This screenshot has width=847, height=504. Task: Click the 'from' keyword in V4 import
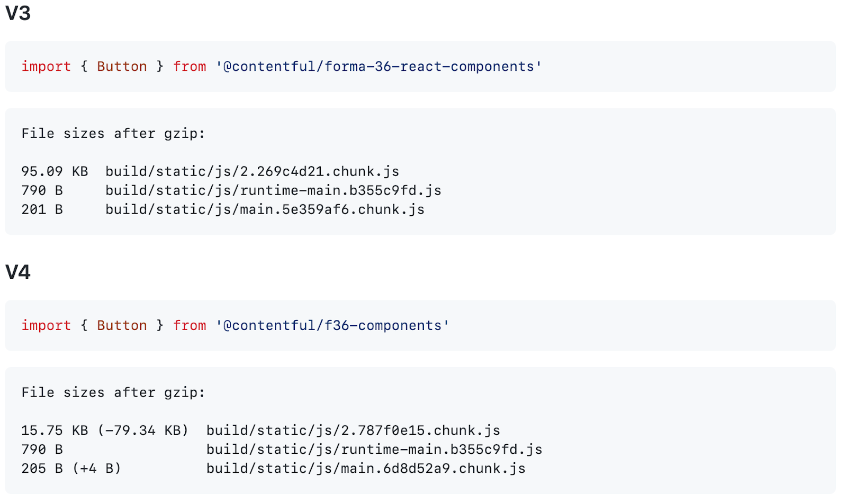[190, 326]
